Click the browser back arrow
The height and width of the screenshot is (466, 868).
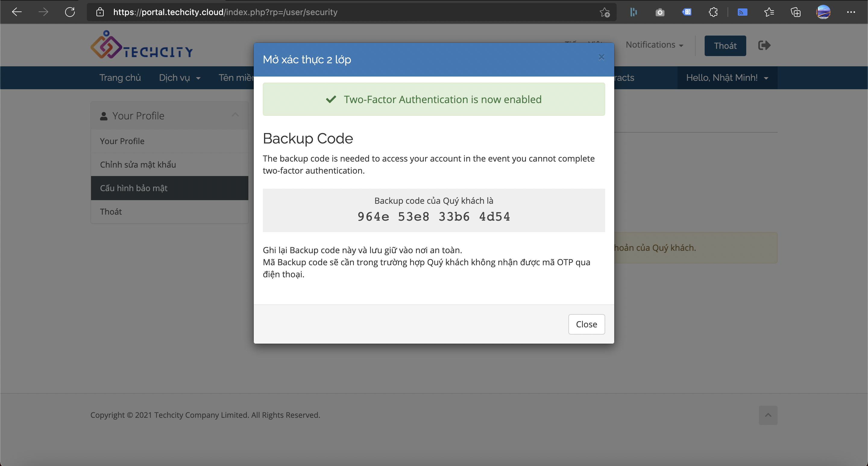(x=17, y=12)
